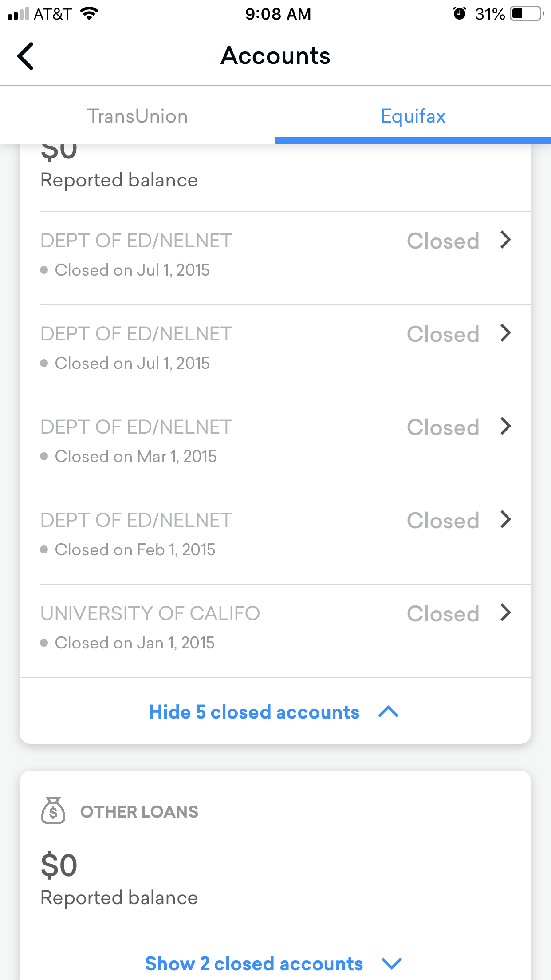
Task: Tap the battery status icon
Action: [526, 14]
